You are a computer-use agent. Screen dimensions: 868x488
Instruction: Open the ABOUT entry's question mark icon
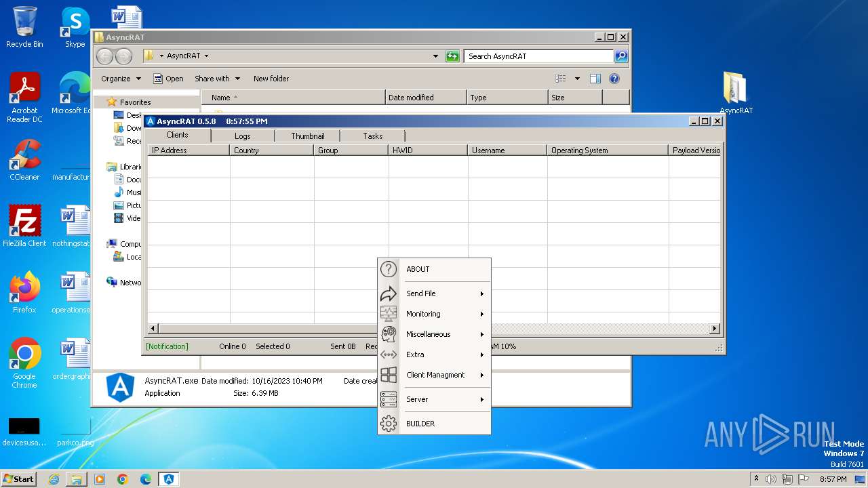pos(389,269)
